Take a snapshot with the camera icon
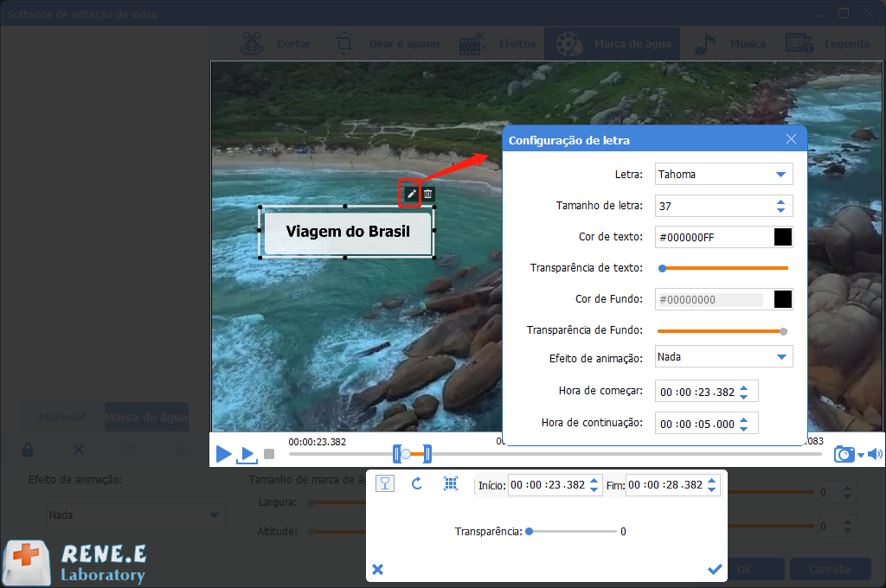 pyautogui.click(x=843, y=454)
